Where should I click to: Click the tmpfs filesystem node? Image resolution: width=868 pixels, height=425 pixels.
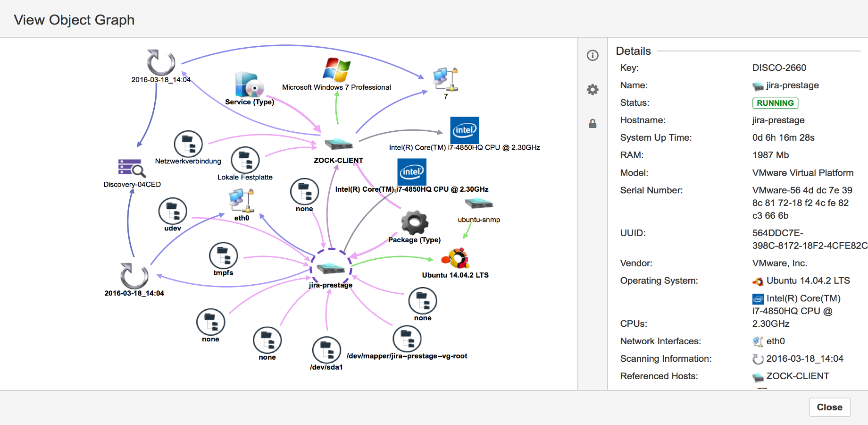[223, 255]
